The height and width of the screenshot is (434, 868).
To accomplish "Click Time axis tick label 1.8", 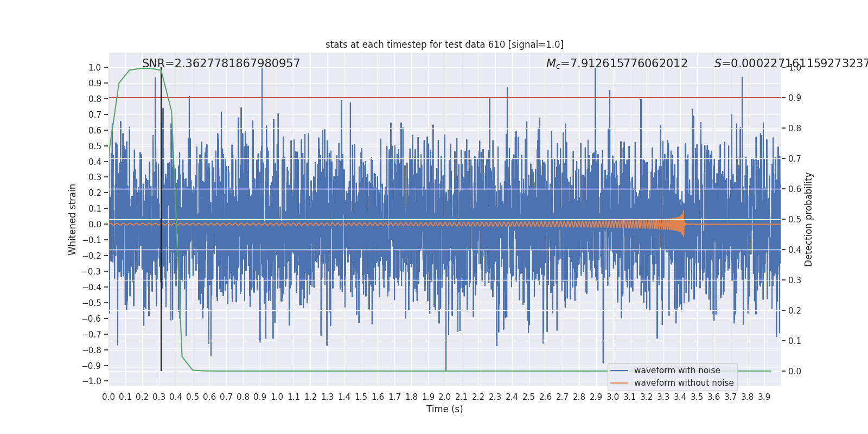I will (411, 397).
